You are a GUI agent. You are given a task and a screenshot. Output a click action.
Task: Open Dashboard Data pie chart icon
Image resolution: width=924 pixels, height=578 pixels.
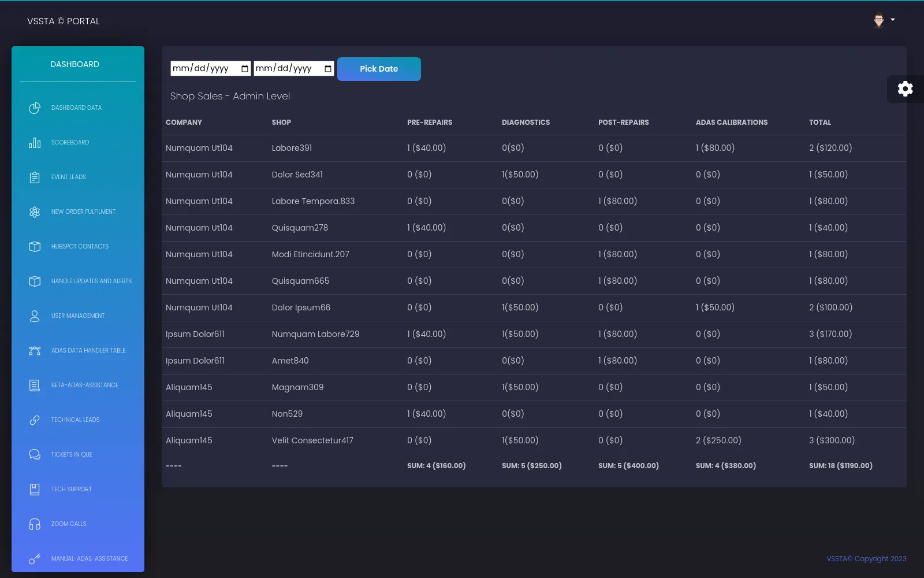pos(35,108)
